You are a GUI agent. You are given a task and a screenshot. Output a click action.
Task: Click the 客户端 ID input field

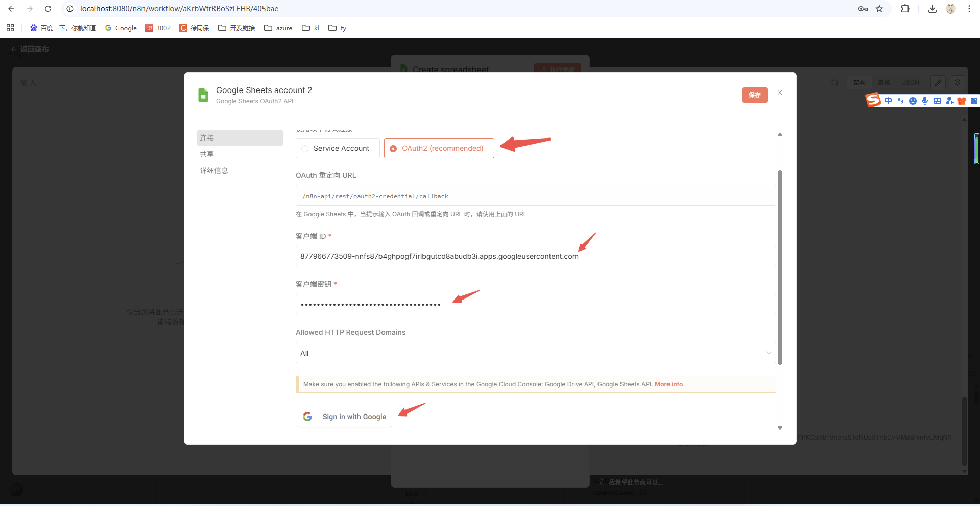pyautogui.click(x=536, y=256)
